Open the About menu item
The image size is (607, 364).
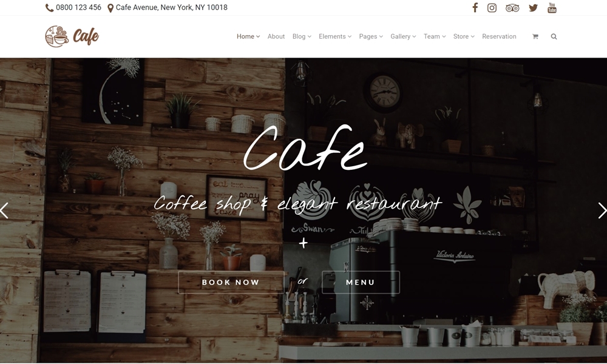[276, 36]
